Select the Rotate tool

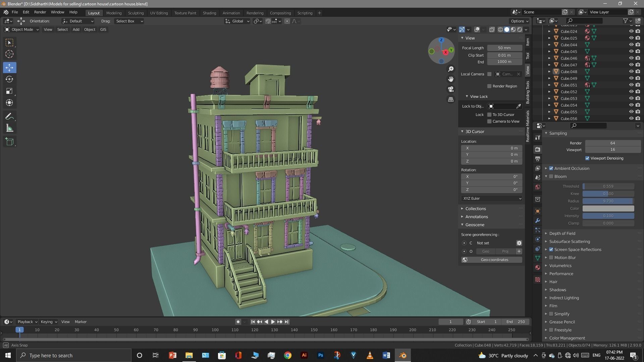9,79
